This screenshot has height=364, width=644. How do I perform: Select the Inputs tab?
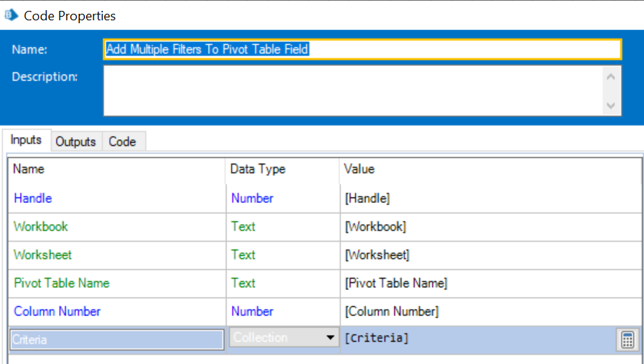(26, 141)
